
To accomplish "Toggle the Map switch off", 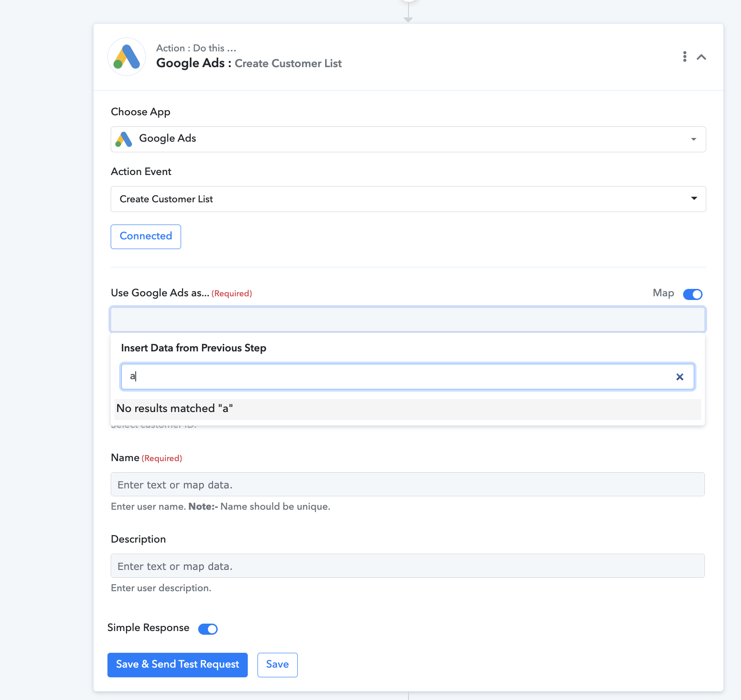I will pyautogui.click(x=692, y=294).
